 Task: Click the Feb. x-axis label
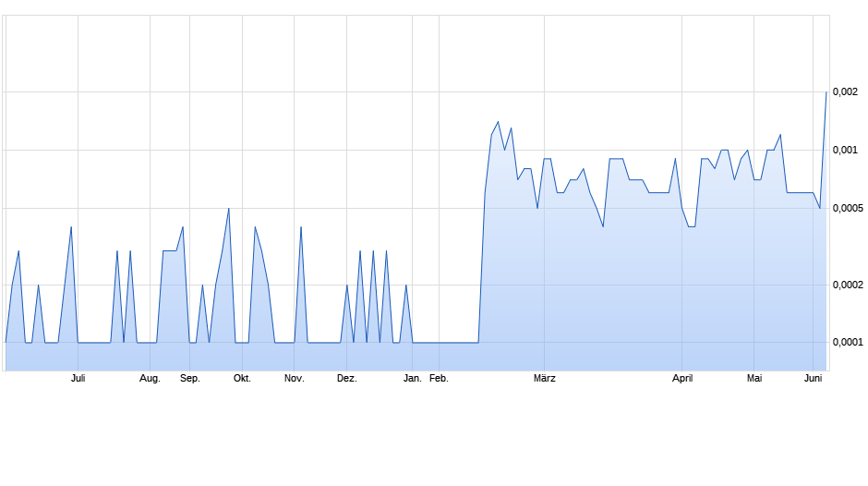(439, 379)
